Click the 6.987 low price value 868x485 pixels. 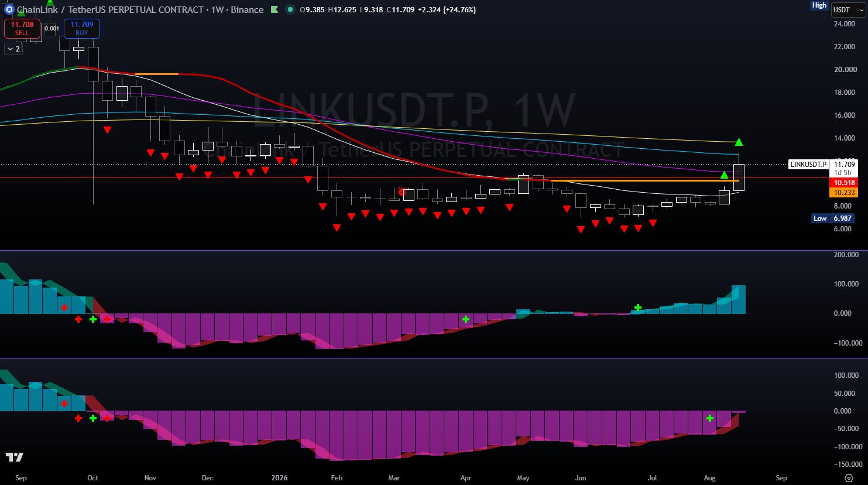point(842,218)
